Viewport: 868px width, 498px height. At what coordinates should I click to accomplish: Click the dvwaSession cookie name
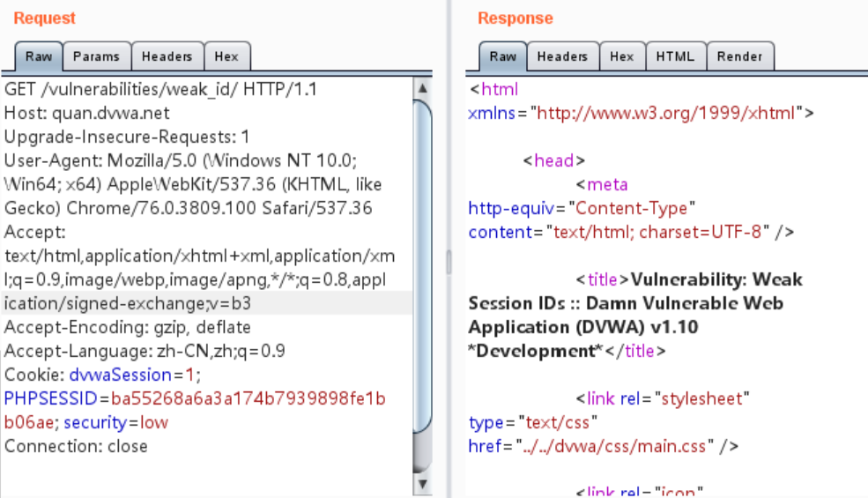120,375
